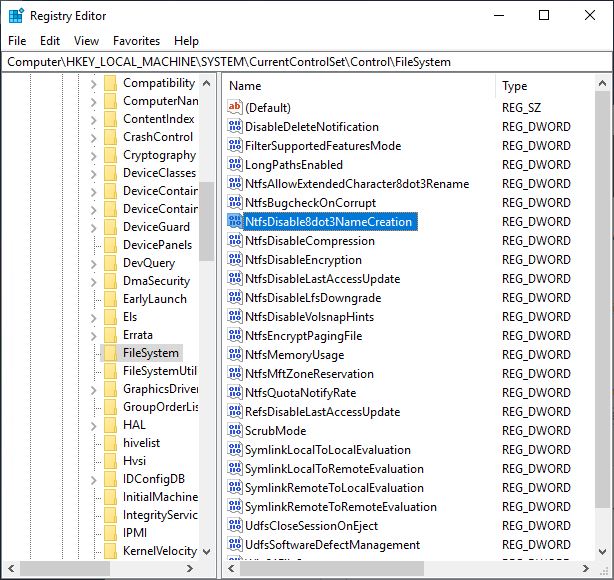Expand the ComputerName key
The height and width of the screenshot is (580, 614).
(93, 101)
